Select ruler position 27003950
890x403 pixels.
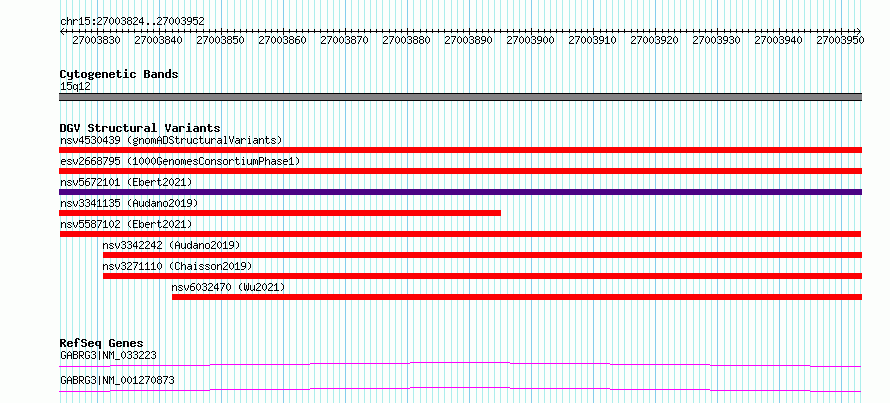click(x=840, y=40)
